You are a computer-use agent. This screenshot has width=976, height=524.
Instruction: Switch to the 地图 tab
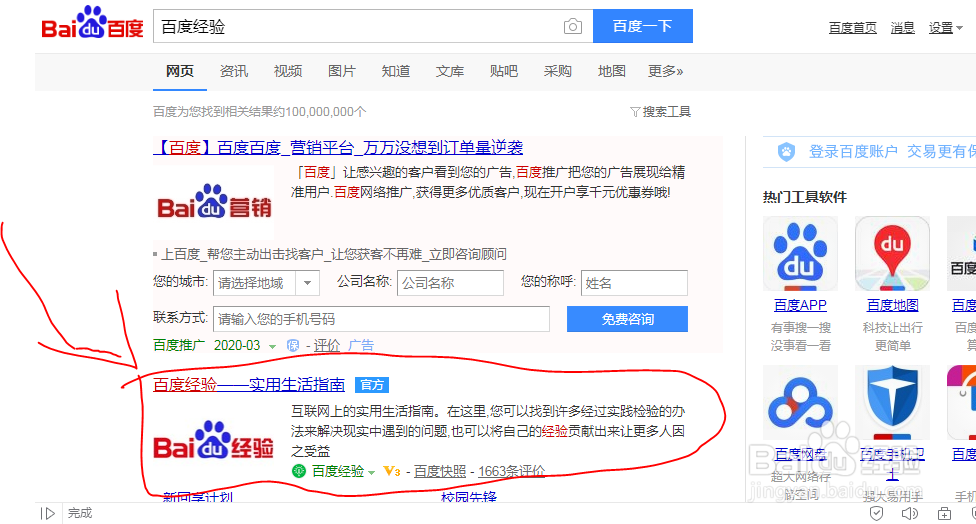(611, 71)
